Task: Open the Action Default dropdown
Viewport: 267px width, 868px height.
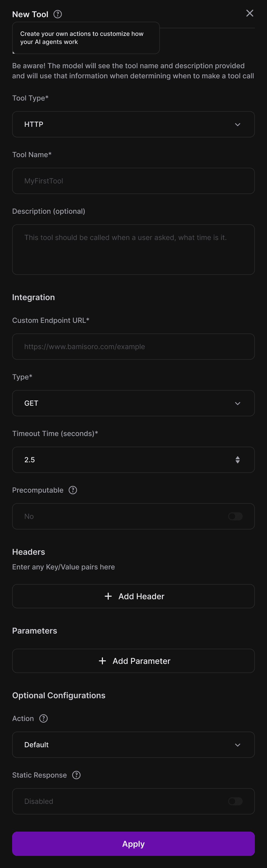Action: click(133, 745)
